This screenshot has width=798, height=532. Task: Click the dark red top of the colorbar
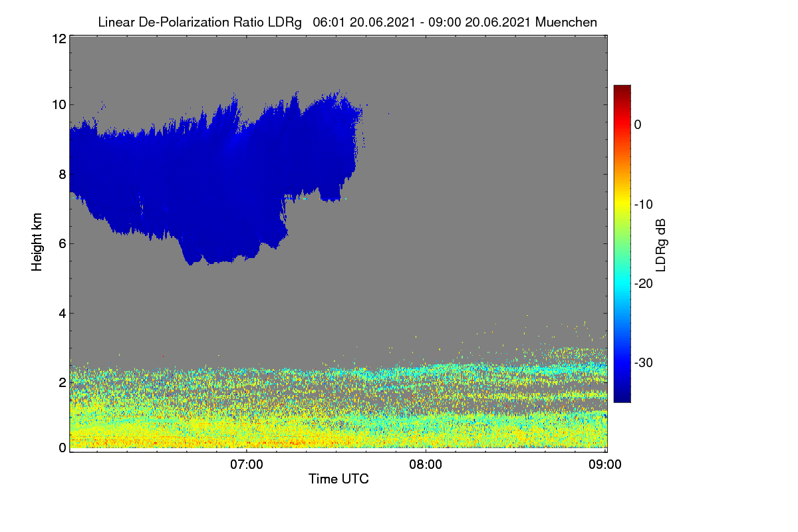[x=622, y=90]
